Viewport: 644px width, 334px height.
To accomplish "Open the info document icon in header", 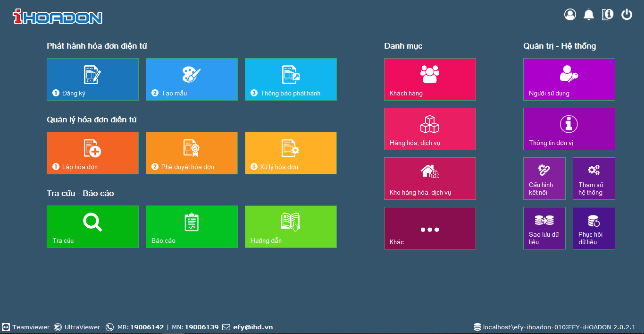I will [x=608, y=15].
